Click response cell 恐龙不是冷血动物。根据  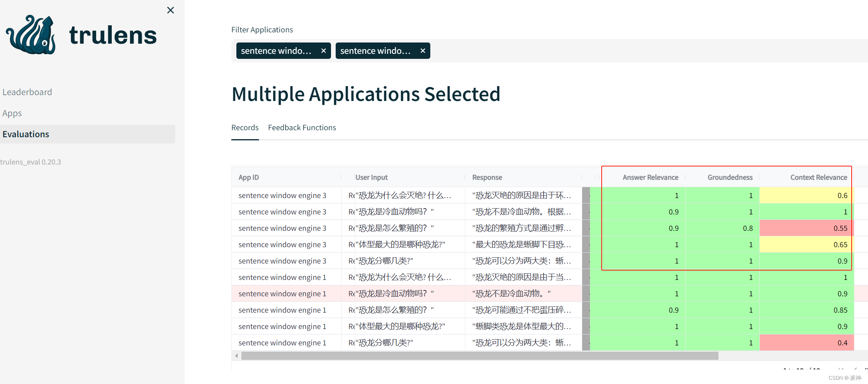coord(523,212)
